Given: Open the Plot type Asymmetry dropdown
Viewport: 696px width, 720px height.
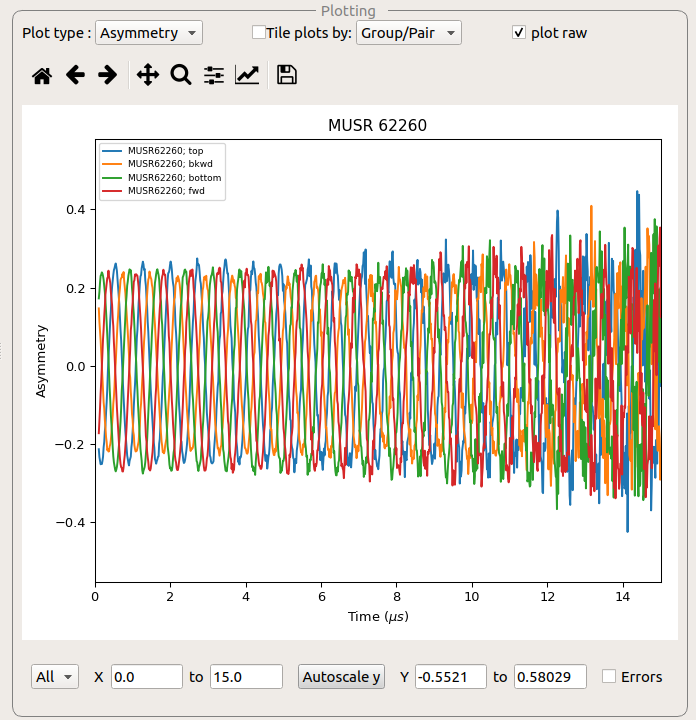Looking at the screenshot, I should tap(148, 33).
